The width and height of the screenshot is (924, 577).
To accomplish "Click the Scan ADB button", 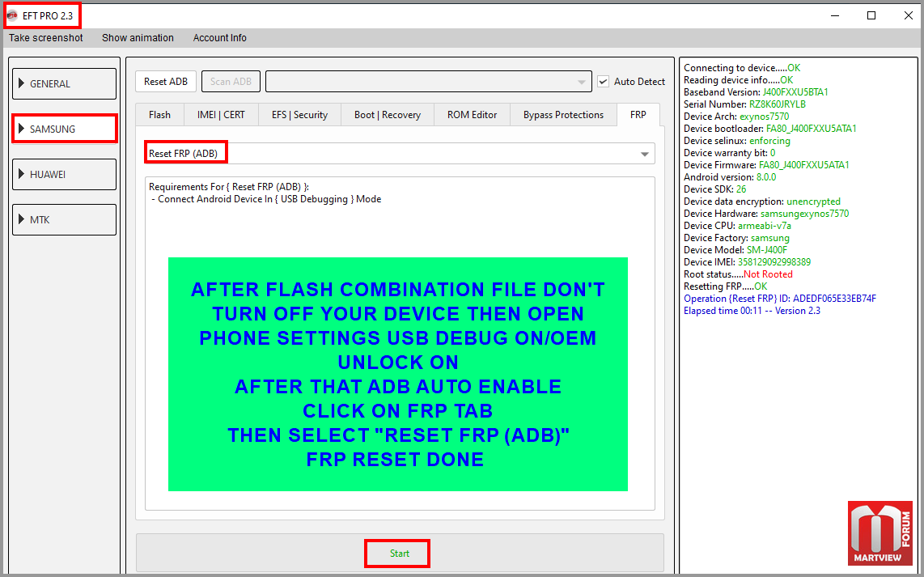I will [x=231, y=82].
